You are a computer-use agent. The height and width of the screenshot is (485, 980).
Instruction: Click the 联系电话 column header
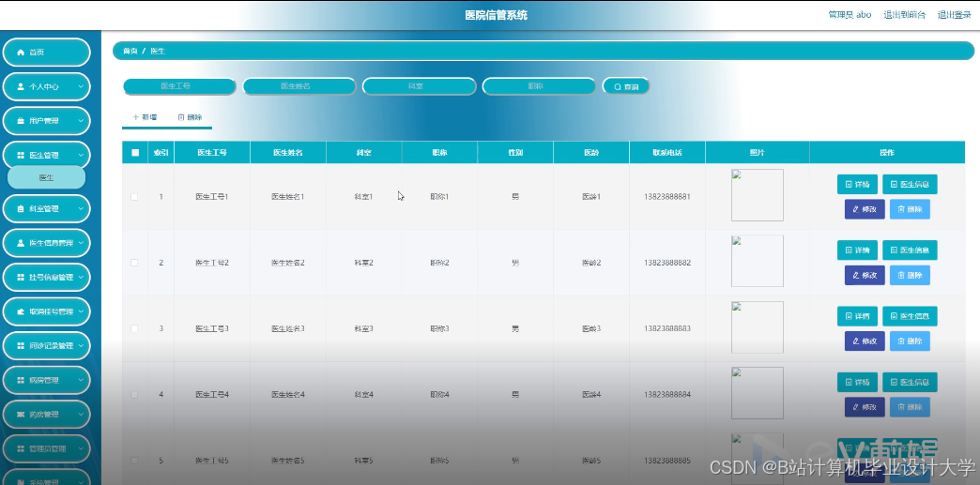(666, 153)
